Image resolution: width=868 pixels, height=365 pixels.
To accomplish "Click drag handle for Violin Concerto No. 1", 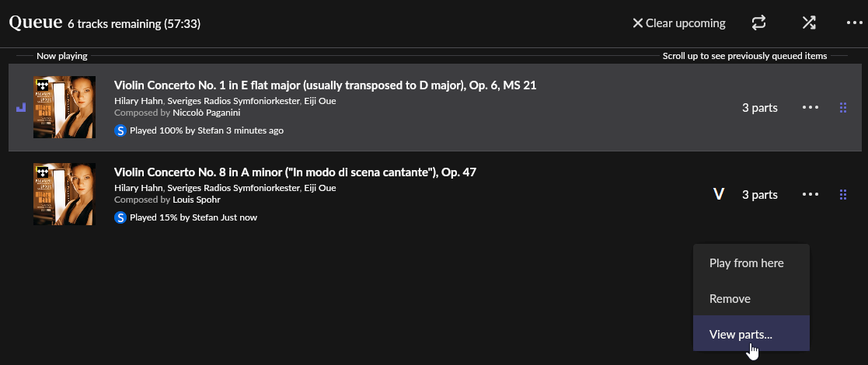I will (x=843, y=108).
